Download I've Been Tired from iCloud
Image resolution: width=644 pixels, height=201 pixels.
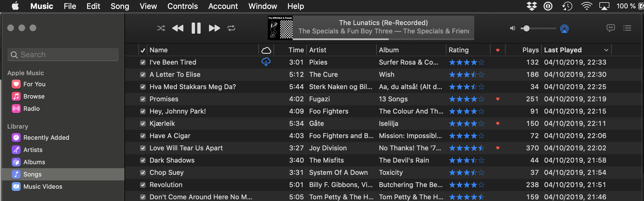(266, 62)
